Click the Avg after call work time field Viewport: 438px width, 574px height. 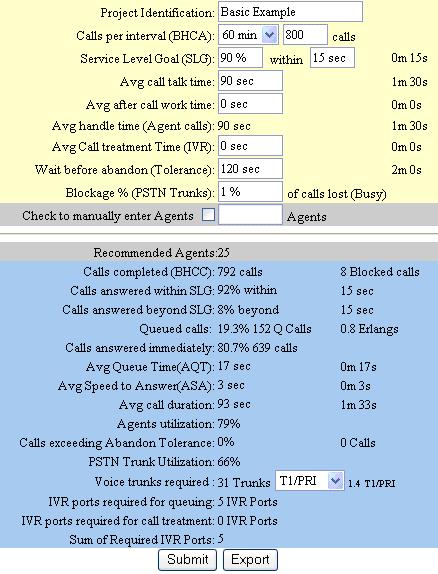[250, 104]
